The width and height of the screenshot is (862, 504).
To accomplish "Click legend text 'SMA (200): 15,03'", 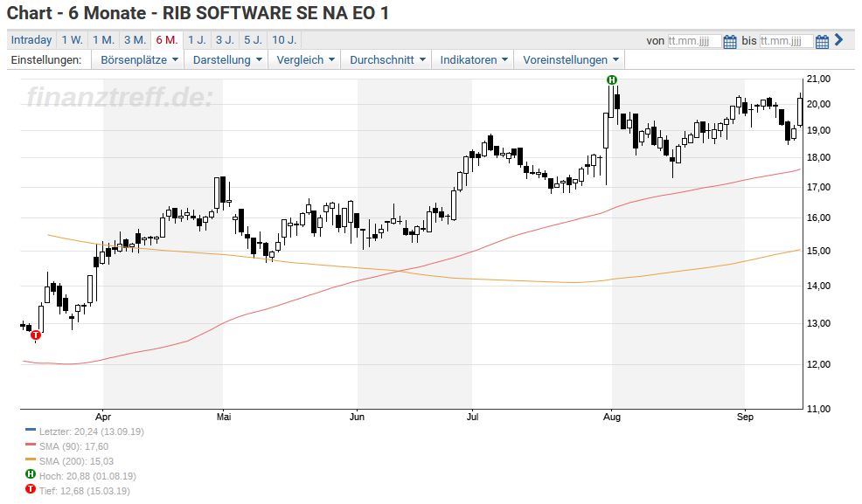I will [76, 461].
